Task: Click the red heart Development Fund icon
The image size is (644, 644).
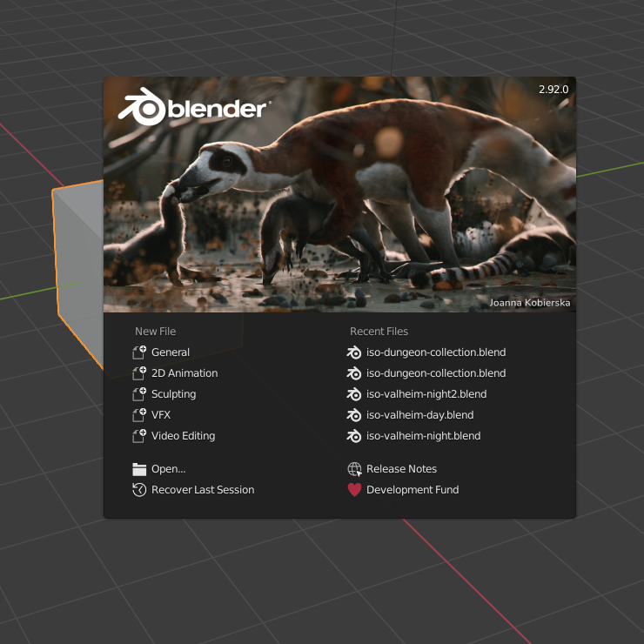Action: (354, 490)
